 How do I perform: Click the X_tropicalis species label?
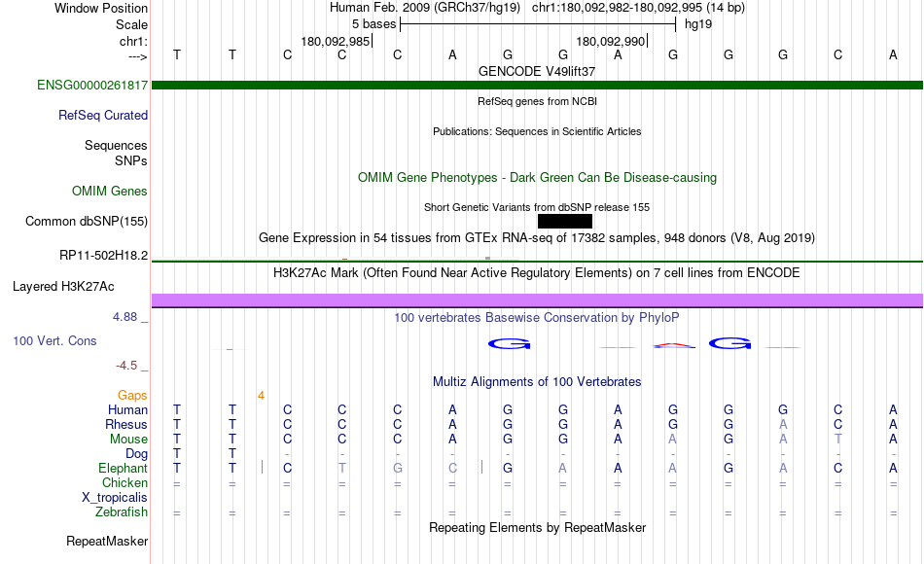(115, 498)
